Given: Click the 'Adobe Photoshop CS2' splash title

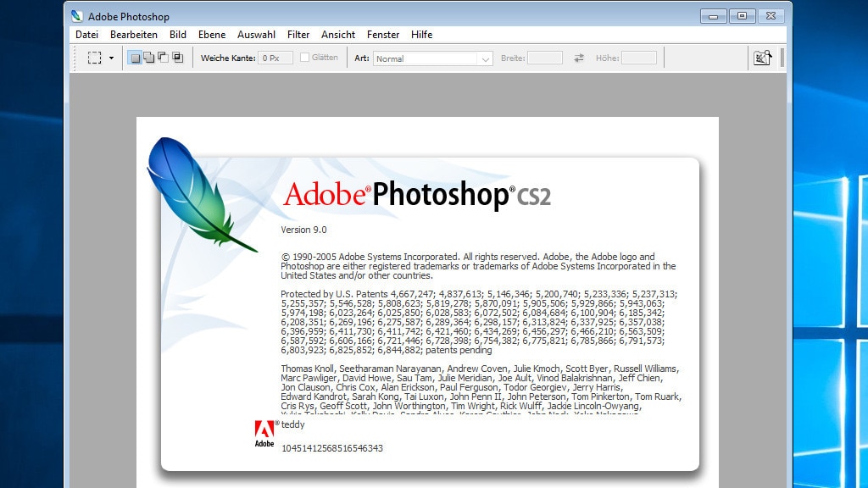Looking at the screenshot, I should point(417,195).
